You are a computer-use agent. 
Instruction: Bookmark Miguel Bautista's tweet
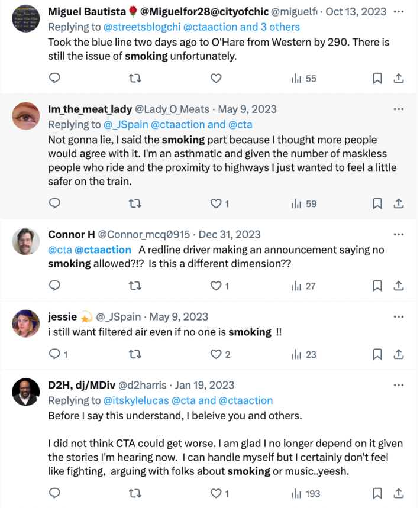pyautogui.click(x=377, y=78)
